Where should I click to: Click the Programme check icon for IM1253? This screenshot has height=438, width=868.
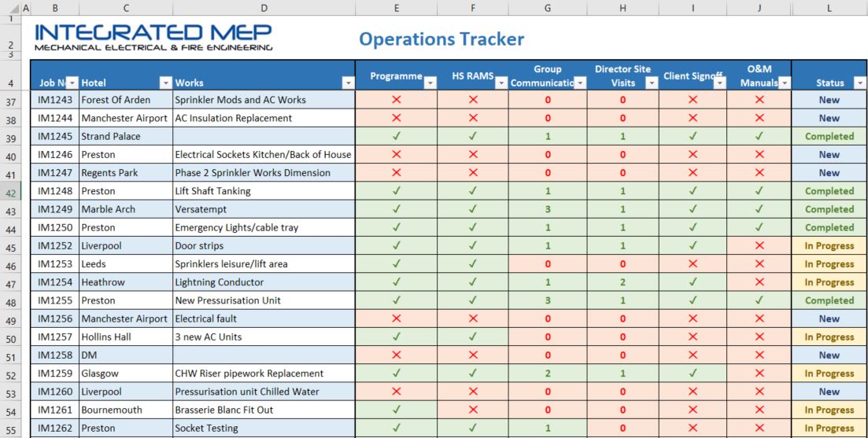coord(397,264)
